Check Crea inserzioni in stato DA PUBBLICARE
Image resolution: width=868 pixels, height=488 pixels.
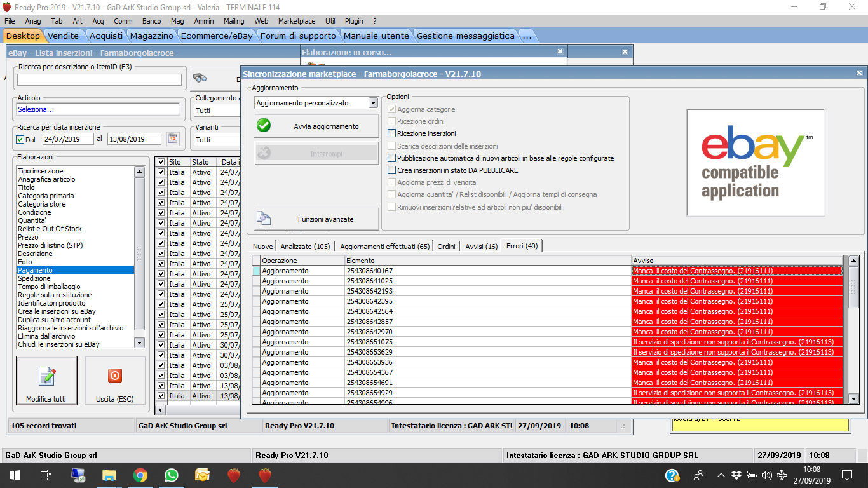[x=392, y=170]
